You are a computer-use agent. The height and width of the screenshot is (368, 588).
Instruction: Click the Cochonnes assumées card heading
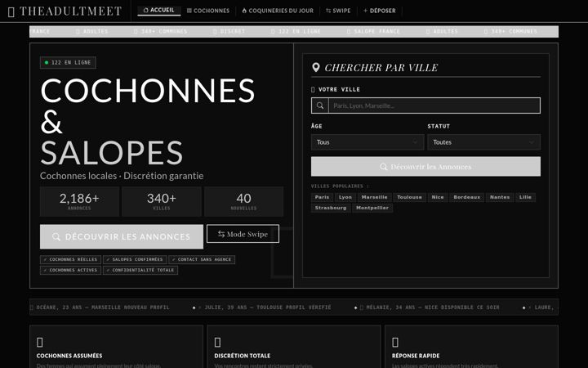pyautogui.click(x=69, y=356)
